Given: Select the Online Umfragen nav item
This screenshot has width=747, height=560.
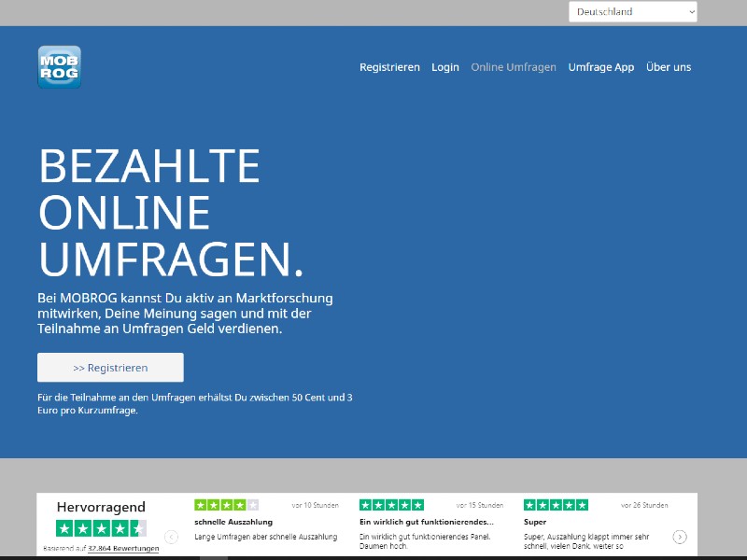Looking at the screenshot, I should coord(514,67).
